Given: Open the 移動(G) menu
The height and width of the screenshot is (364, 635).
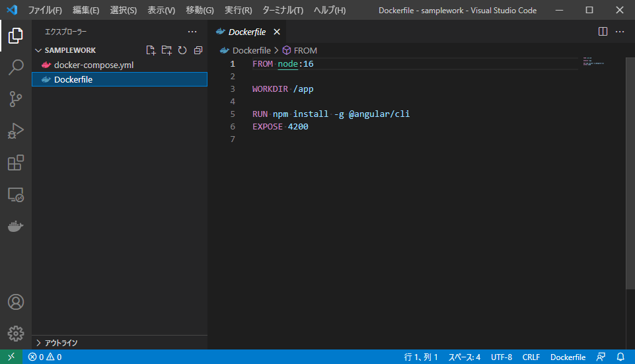Looking at the screenshot, I should click(200, 10).
